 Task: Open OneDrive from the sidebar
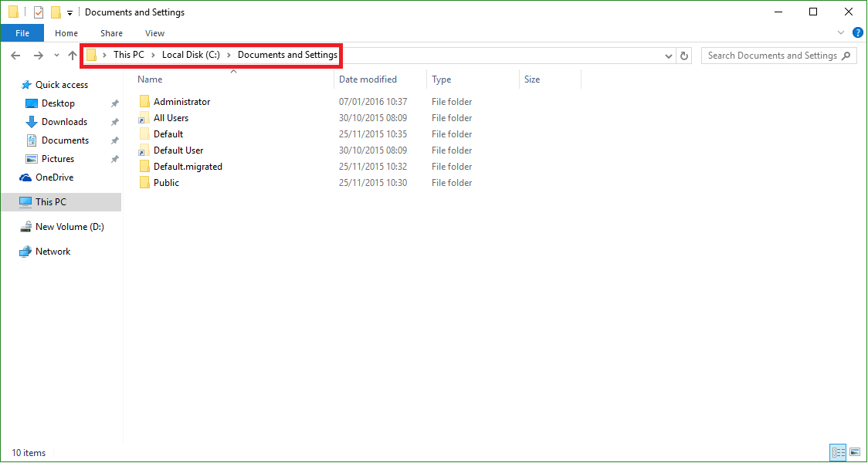(x=54, y=177)
